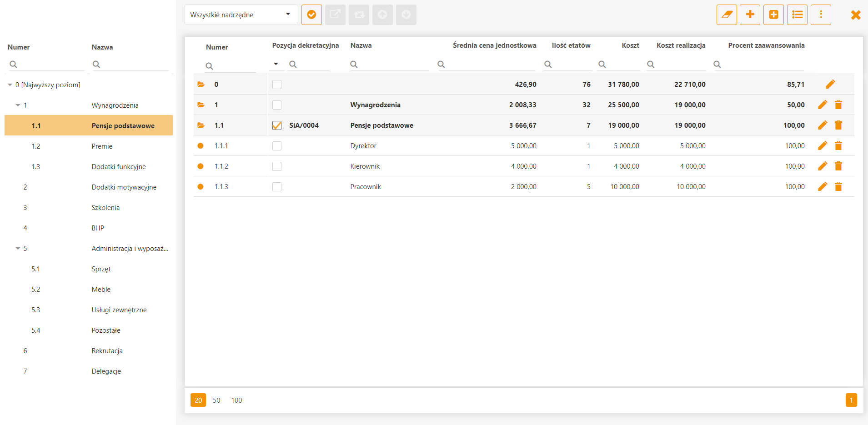
Task: Set page size to 100
Action: point(236,400)
